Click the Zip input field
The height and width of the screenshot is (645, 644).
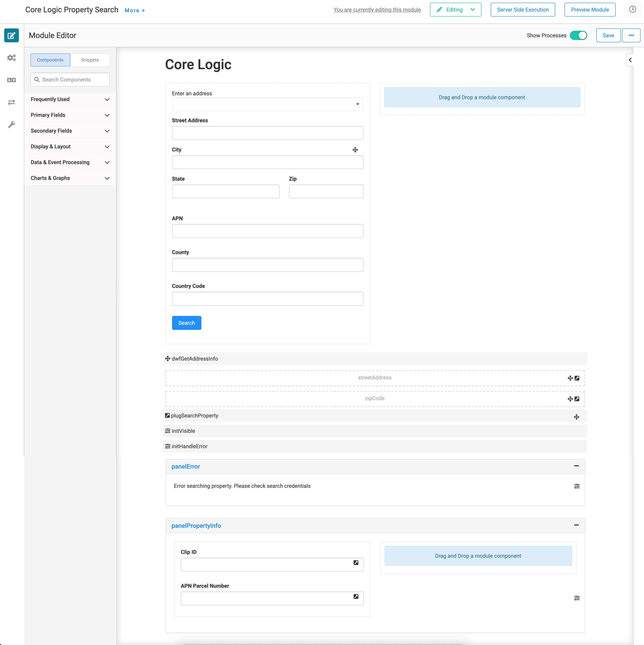tap(326, 191)
